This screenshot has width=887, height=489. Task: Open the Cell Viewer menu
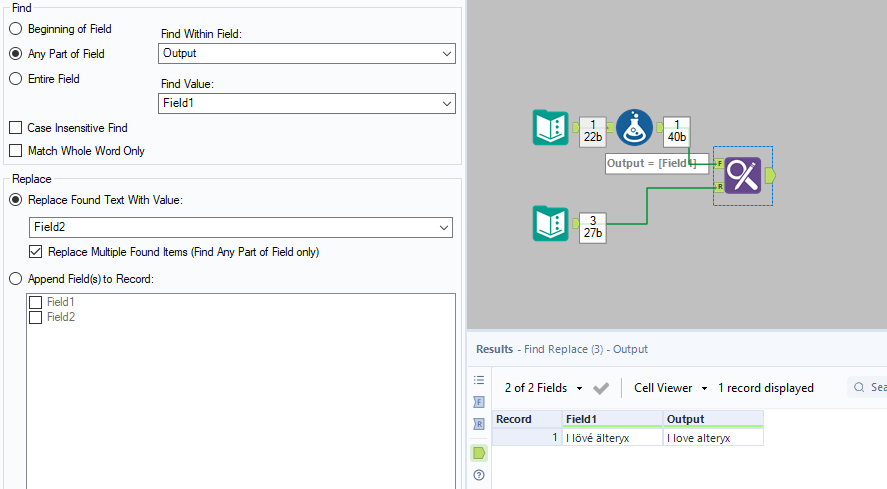pyautogui.click(x=670, y=388)
